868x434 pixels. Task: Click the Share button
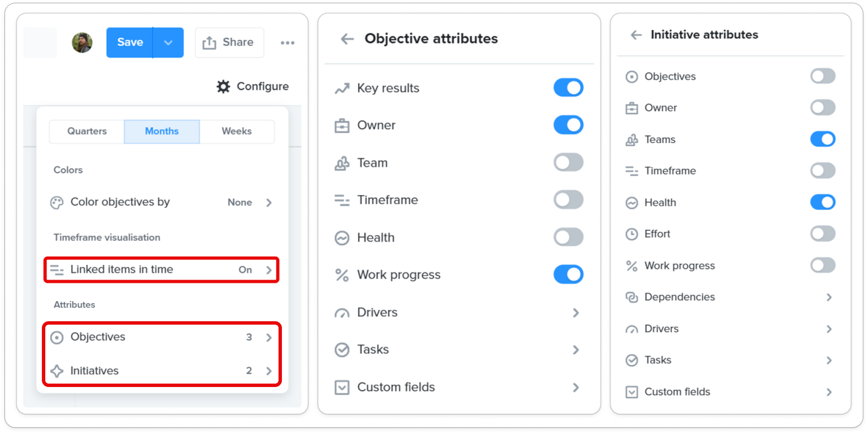[x=229, y=43]
